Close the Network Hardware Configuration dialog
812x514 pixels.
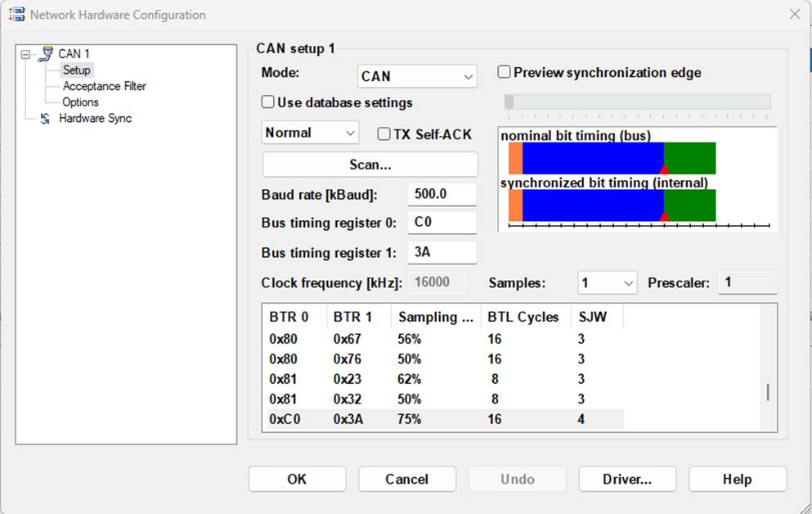pos(794,15)
